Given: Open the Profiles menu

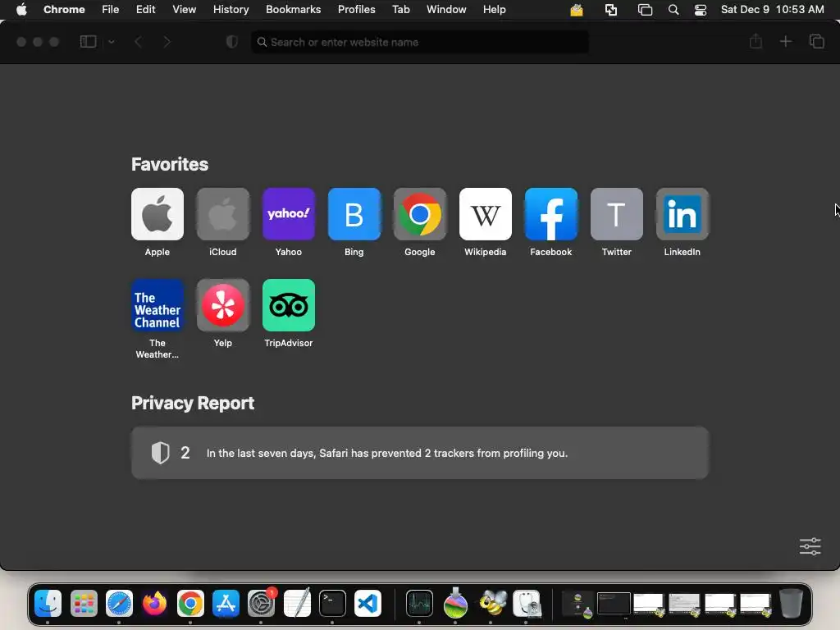Looking at the screenshot, I should pyautogui.click(x=356, y=10).
